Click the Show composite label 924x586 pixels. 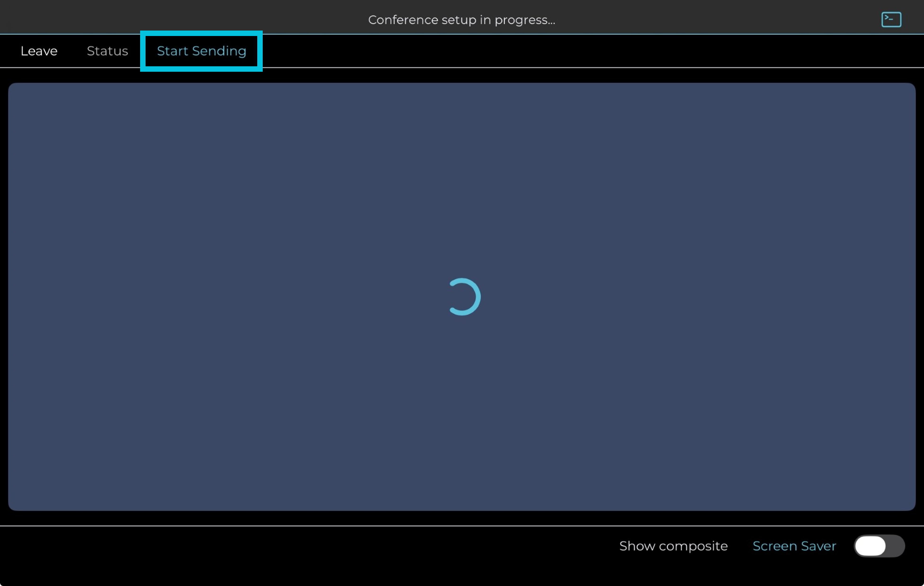tap(673, 546)
